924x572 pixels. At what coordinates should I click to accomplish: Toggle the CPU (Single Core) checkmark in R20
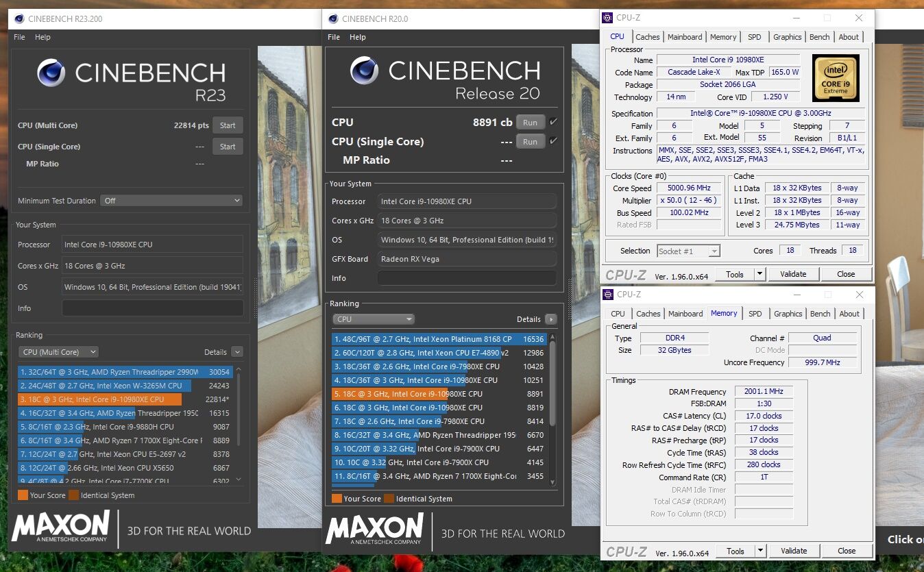553,141
